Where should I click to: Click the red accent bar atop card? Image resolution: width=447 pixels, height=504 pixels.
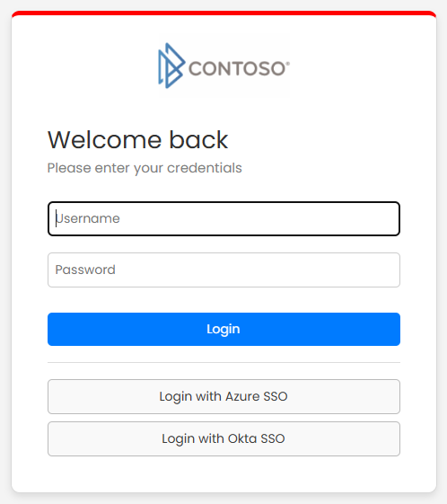223,13
